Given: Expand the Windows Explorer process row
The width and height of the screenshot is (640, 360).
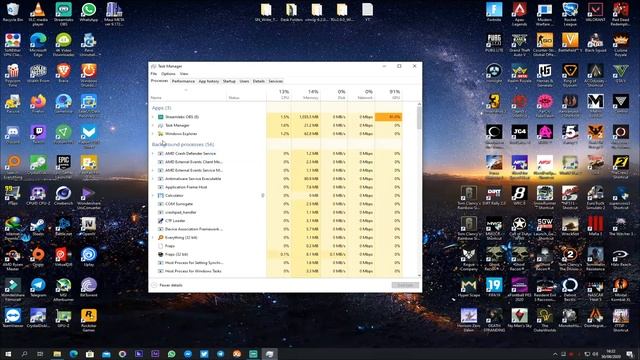Looking at the screenshot, I should (153, 133).
